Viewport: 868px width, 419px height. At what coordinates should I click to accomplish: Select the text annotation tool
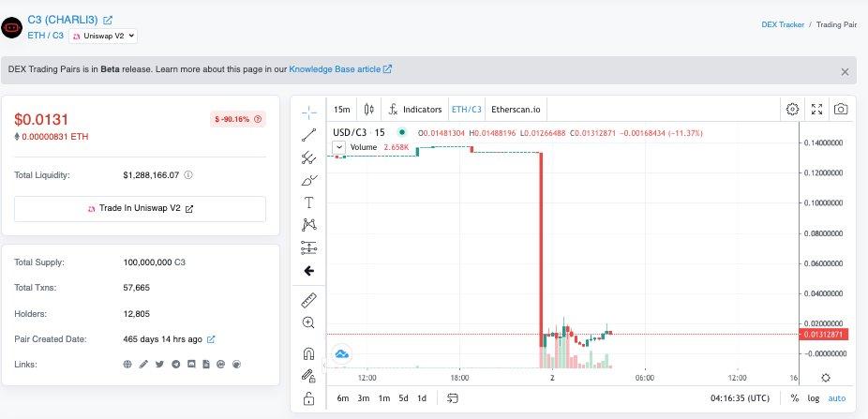[x=308, y=202]
